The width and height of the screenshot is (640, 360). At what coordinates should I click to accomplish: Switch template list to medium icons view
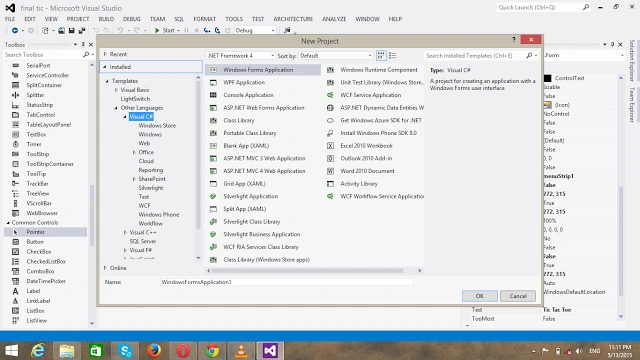pyautogui.click(x=381, y=56)
